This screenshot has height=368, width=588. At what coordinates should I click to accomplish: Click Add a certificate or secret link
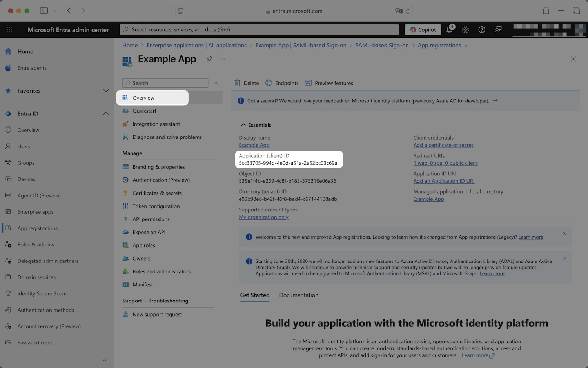443,145
